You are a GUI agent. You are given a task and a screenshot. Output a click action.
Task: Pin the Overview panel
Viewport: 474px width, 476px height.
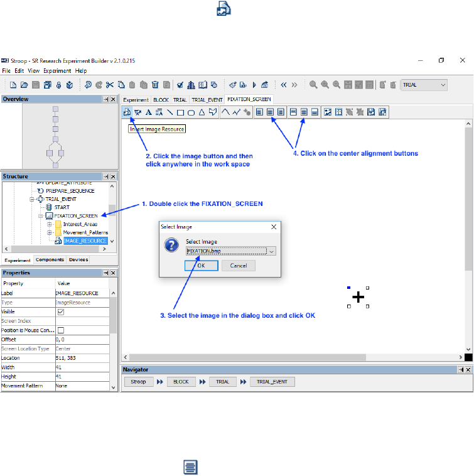[105, 99]
